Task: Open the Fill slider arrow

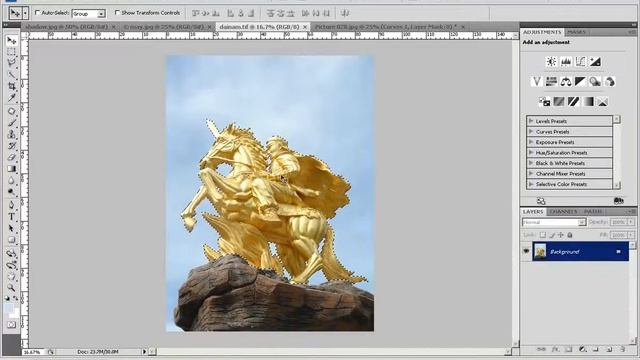Action: [631, 235]
